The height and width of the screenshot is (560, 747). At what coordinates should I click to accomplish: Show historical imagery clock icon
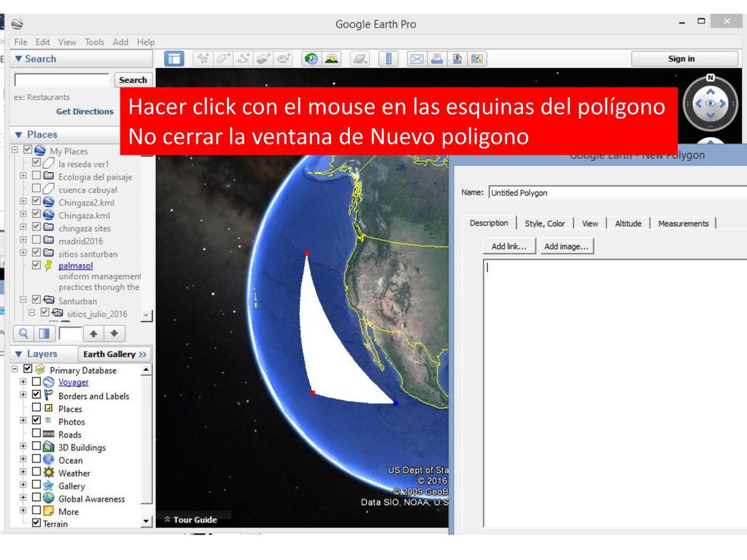(311, 58)
